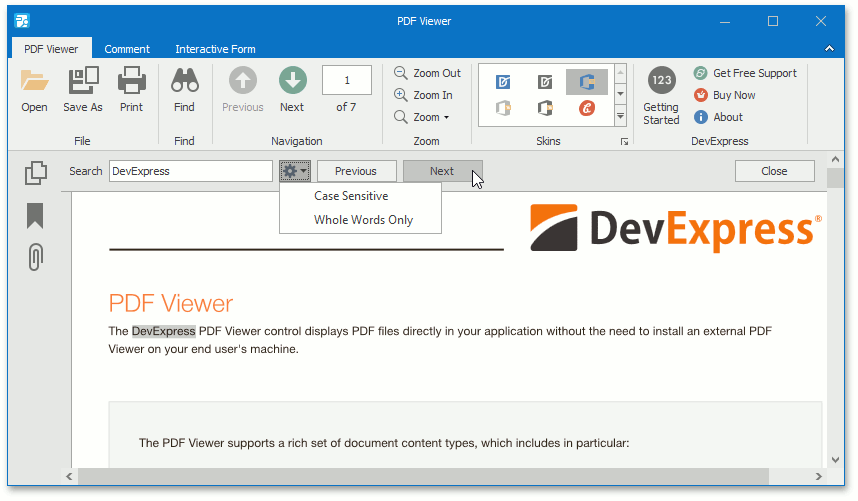The height and width of the screenshot is (501, 858).
Task: Click the highlighted DevExpress word in the document
Action: coord(164,331)
